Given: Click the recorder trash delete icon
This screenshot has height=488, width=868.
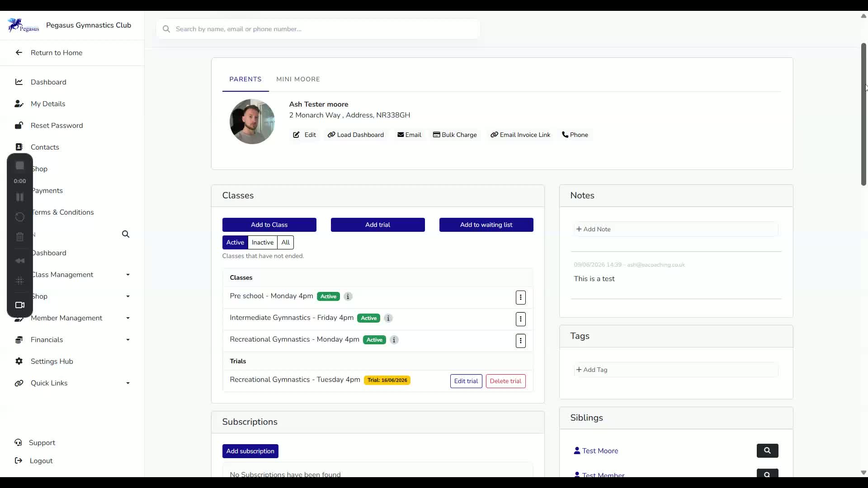Looking at the screenshot, I should (x=20, y=237).
